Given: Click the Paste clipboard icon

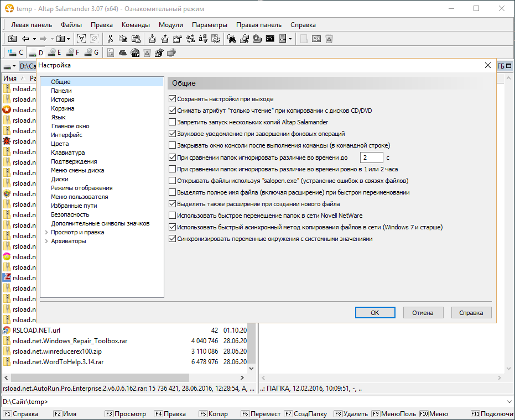Looking at the screenshot, I should coord(136,39).
